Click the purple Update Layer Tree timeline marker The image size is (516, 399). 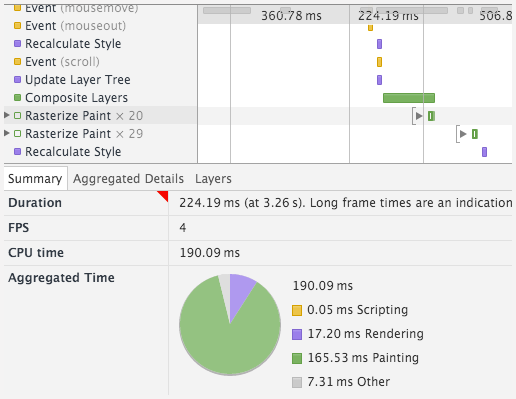tap(379, 80)
